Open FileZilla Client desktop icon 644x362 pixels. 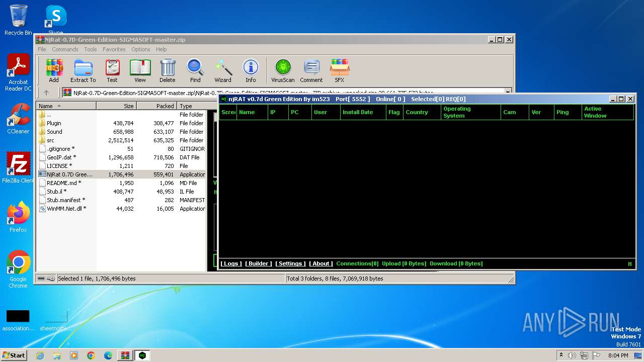click(x=18, y=168)
